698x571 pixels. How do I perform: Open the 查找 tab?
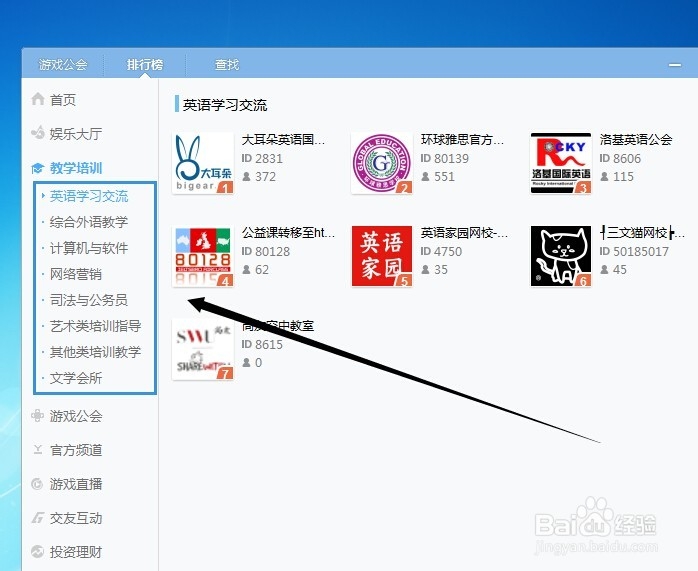[x=227, y=65]
